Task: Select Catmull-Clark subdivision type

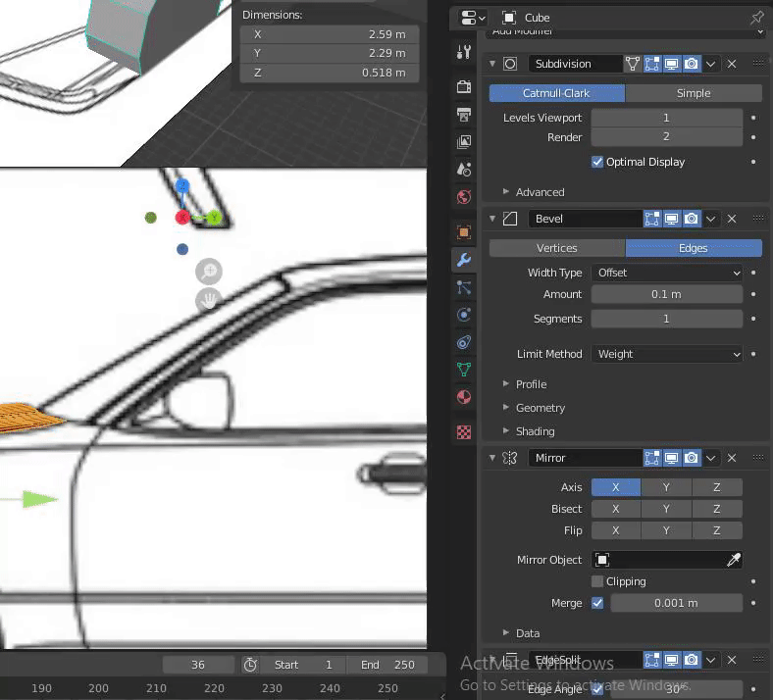Action: pyautogui.click(x=556, y=93)
